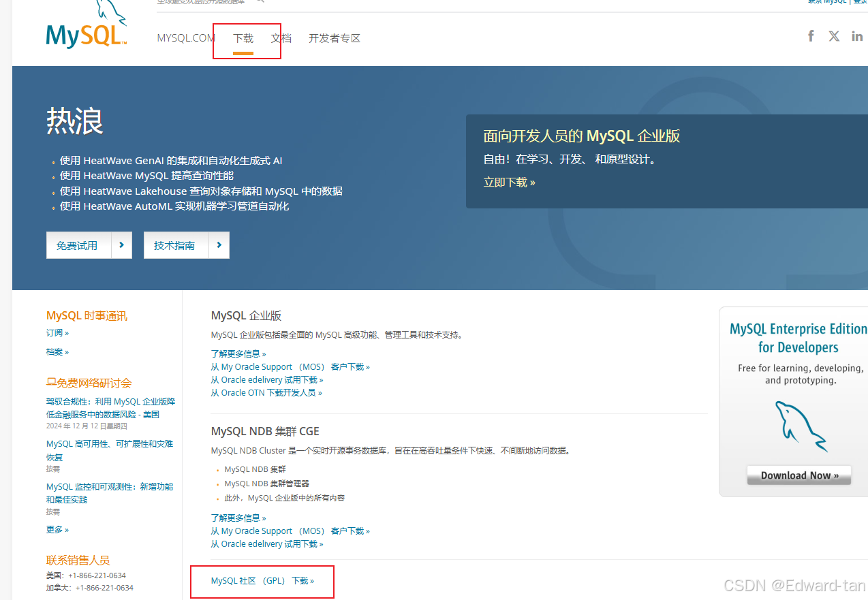Open the 档案 archive link

(57, 352)
